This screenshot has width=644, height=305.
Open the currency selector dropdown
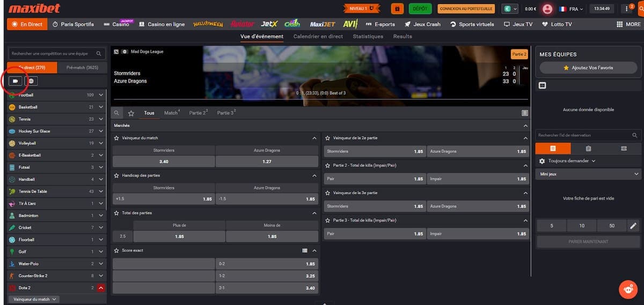click(510, 9)
